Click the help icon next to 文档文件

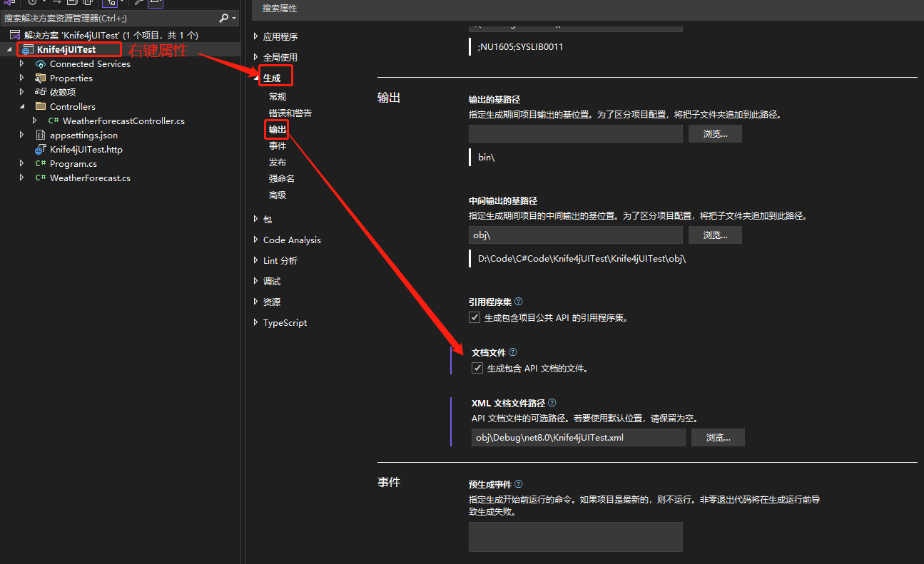tap(513, 352)
